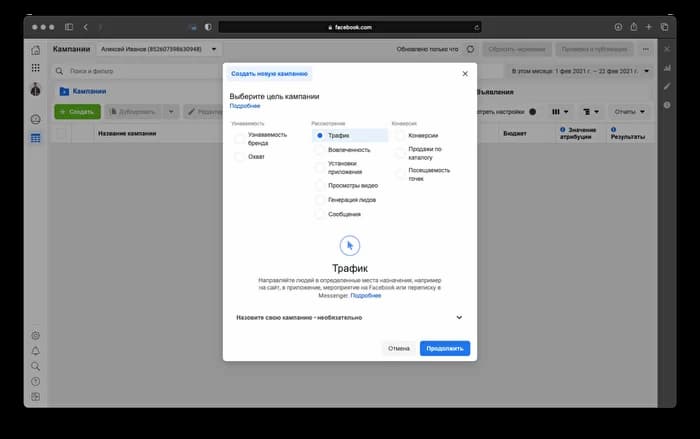Select the Генерация лидов objective
The width and height of the screenshot is (700, 439).
point(319,200)
